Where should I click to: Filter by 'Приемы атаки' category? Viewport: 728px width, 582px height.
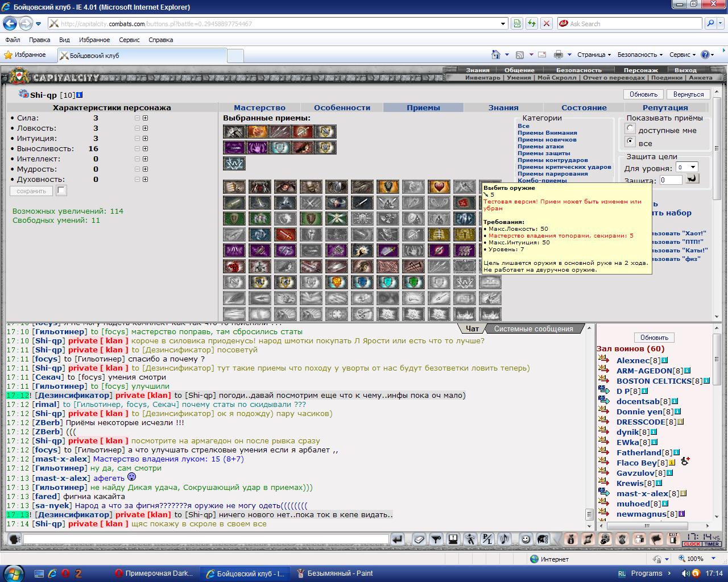coord(540,146)
